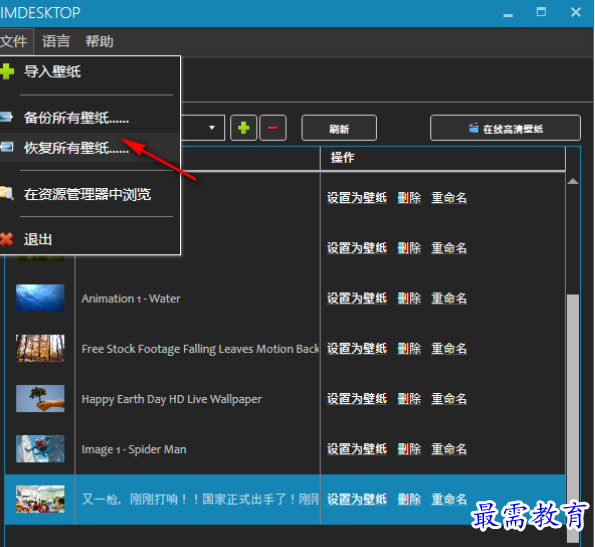Click 删除 in the Falling Leaves row

409,349
